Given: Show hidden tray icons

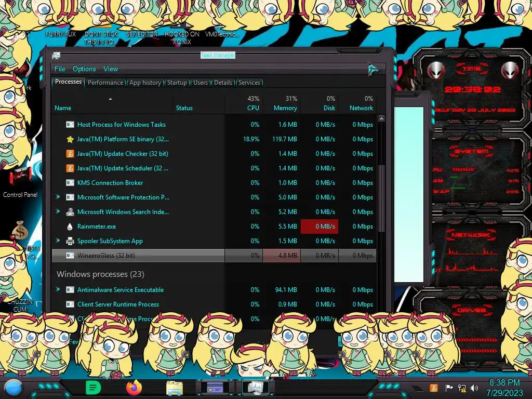Looking at the screenshot, I should tap(416, 388).
